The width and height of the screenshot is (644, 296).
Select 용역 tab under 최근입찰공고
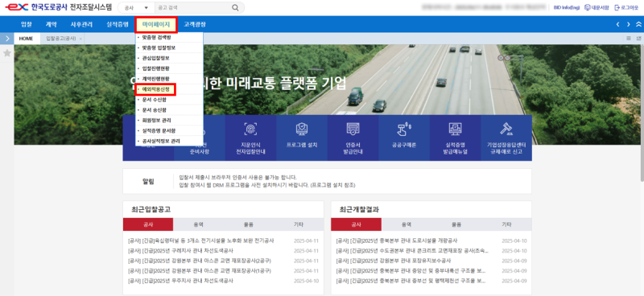coord(198,224)
